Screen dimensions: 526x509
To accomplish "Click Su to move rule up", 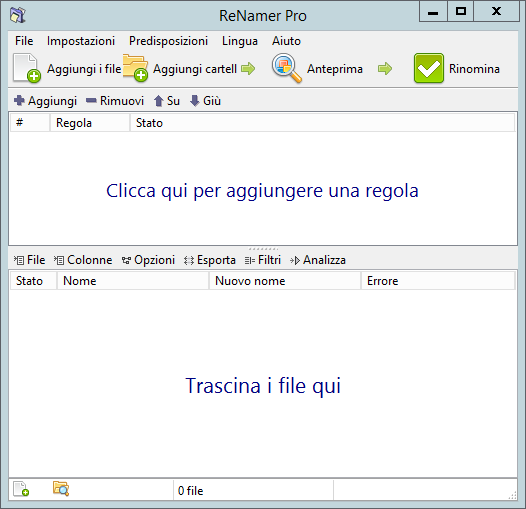I will [173, 101].
